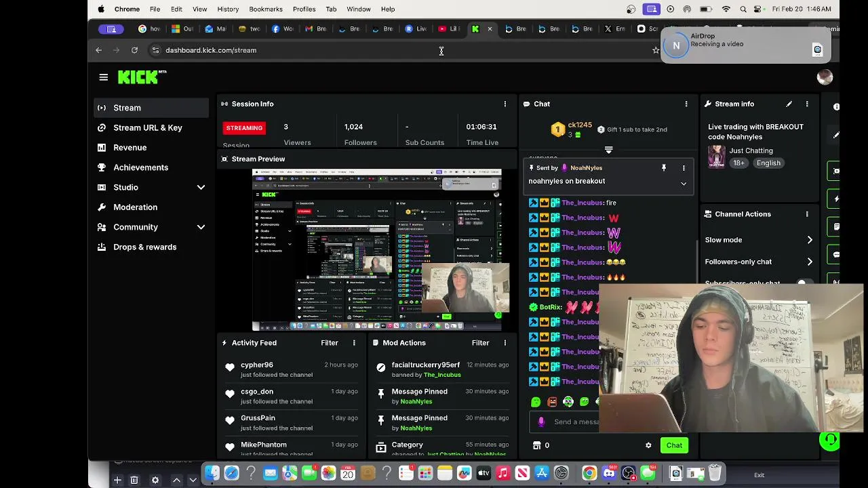Click the 18+ stream tag
The image size is (868, 488).
[x=739, y=163]
